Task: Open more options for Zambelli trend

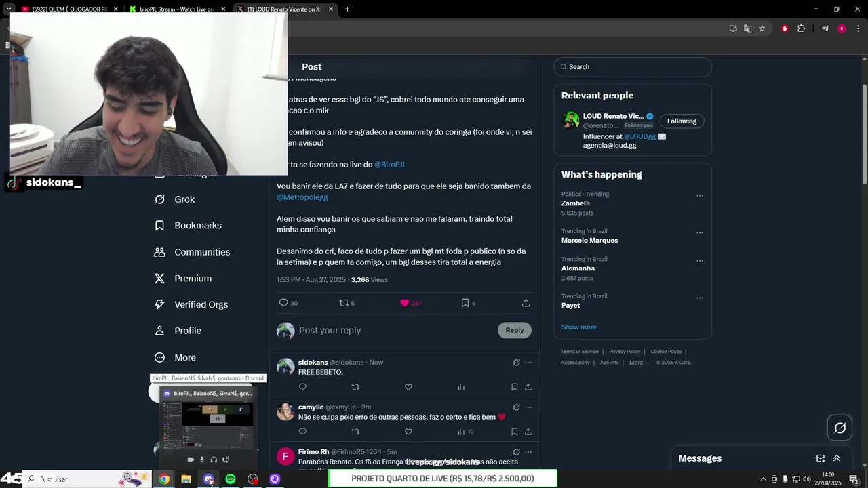Action: point(700,196)
